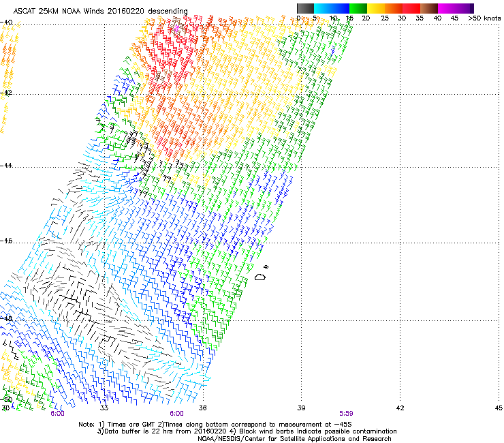Click the gray 0-5 knots legend swatch
Viewport: 504px width, 443px height.
pos(305,8)
